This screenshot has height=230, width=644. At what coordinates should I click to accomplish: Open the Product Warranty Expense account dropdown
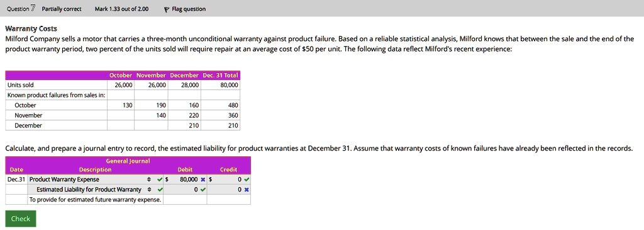click(x=92, y=180)
